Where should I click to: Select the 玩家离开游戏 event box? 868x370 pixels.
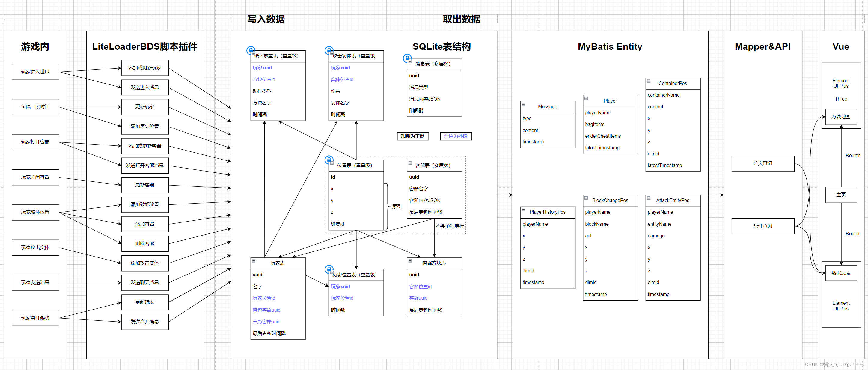(x=35, y=318)
